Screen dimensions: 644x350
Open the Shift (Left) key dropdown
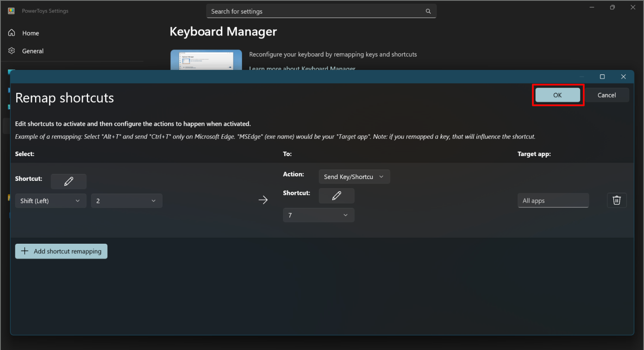point(51,201)
